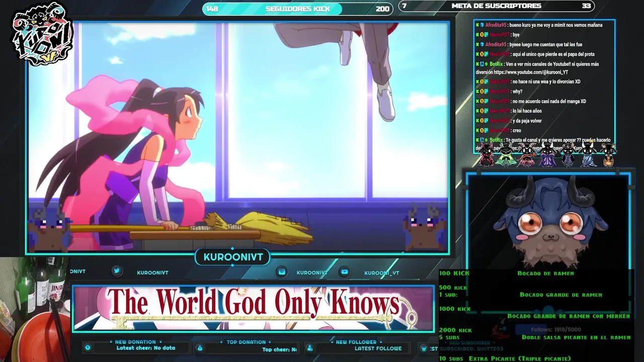644x362 pixels.
Task: Click the anime video frame with the girl
Action: coord(238,137)
